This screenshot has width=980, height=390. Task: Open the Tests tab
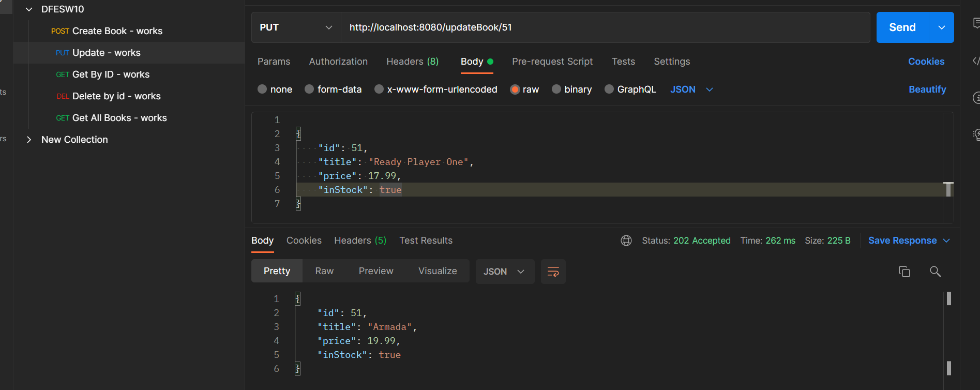coord(623,62)
